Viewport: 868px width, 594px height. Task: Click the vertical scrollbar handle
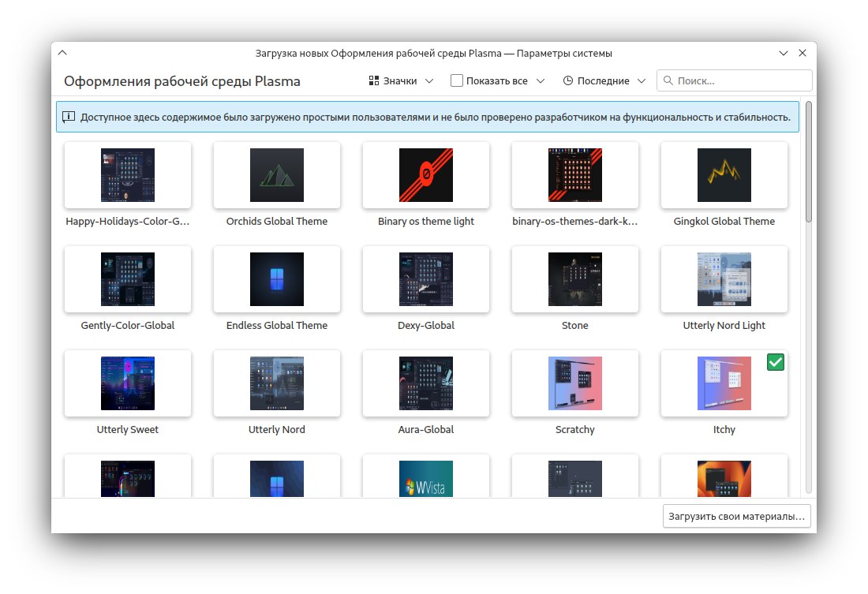click(809, 162)
